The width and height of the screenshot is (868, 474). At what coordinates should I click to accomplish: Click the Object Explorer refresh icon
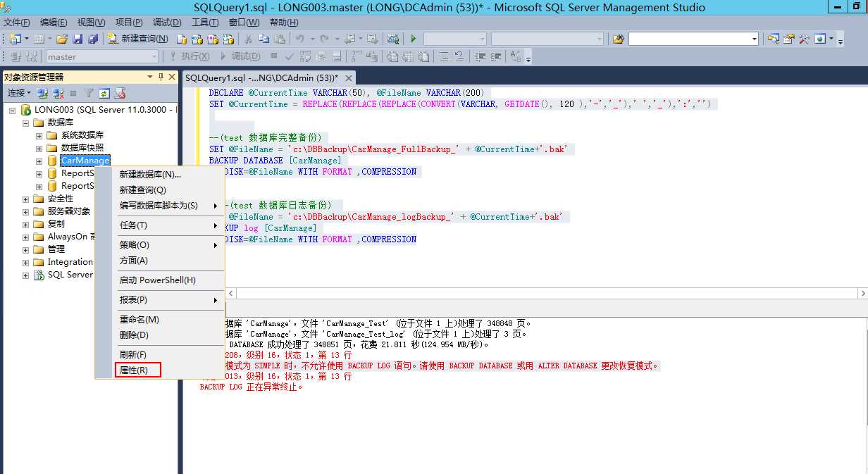click(104, 93)
